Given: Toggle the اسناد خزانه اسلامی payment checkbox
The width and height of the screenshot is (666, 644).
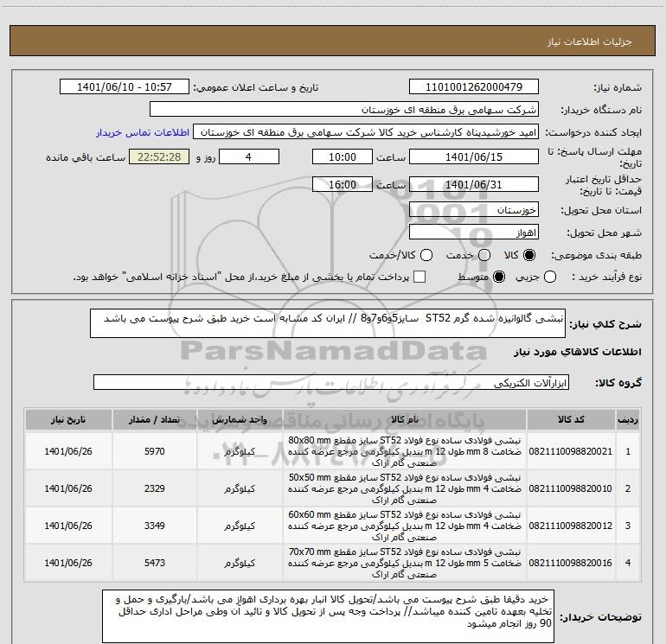Looking at the screenshot, I should (419, 277).
